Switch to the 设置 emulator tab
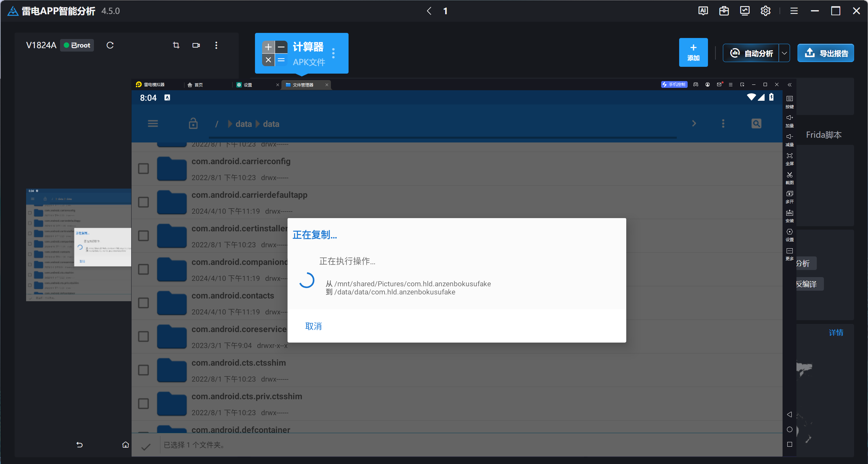The image size is (868, 464). [248, 85]
